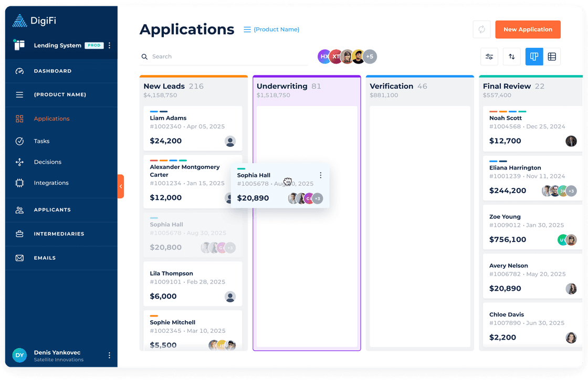This screenshot has height=380, width=588.
Task: Click the Applicants people icon
Action: pyautogui.click(x=19, y=210)
